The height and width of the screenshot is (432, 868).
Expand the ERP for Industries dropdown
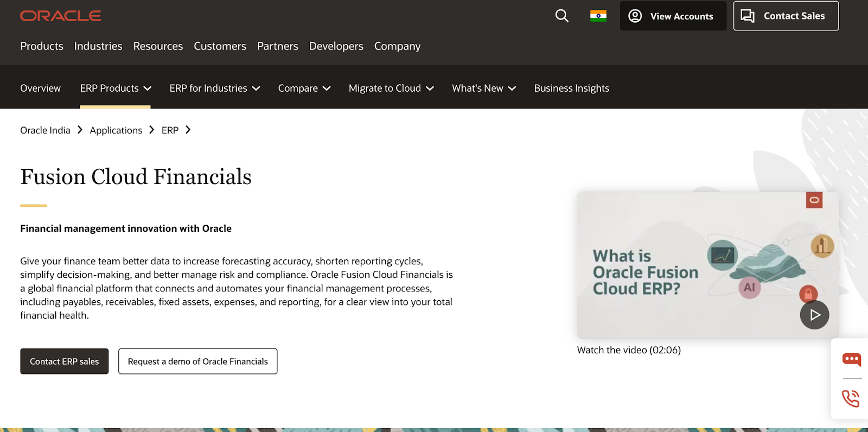(x=215, y=88)
